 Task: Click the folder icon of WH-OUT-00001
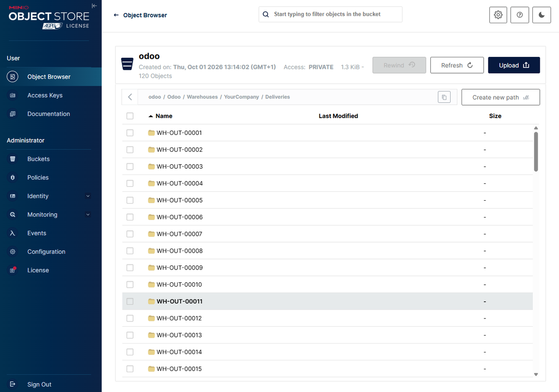click(x=151, y=132)
